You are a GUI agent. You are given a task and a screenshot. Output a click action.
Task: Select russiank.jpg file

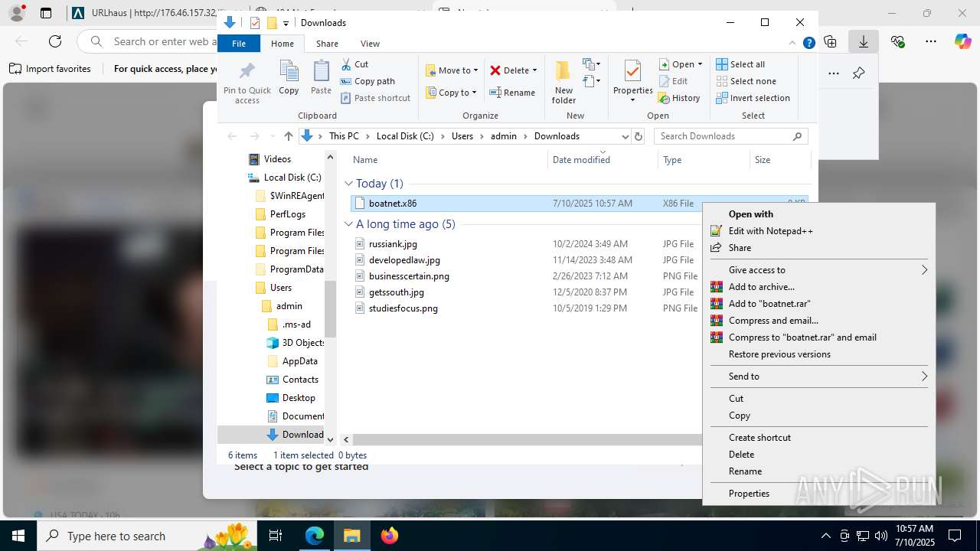(393, 244)
